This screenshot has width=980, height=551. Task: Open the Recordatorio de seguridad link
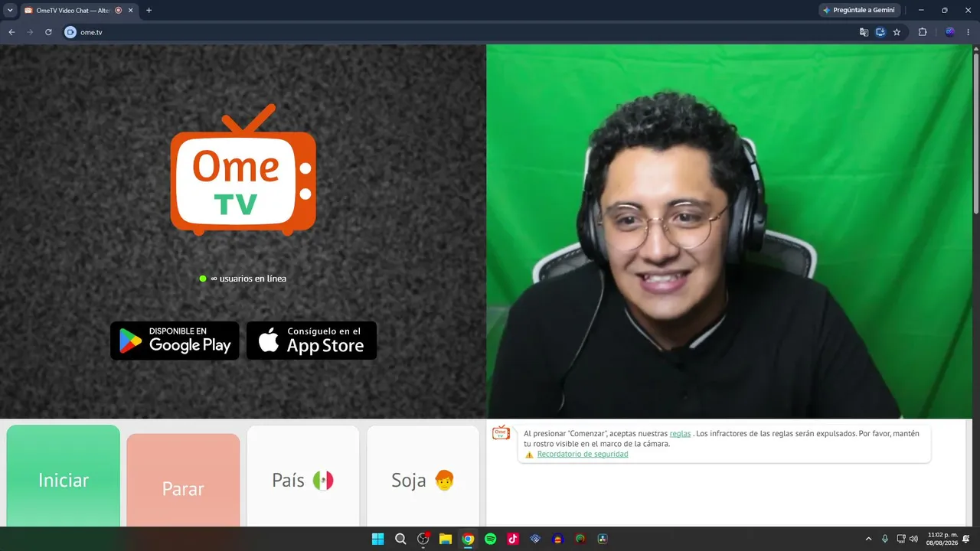[x=583, y=454]
